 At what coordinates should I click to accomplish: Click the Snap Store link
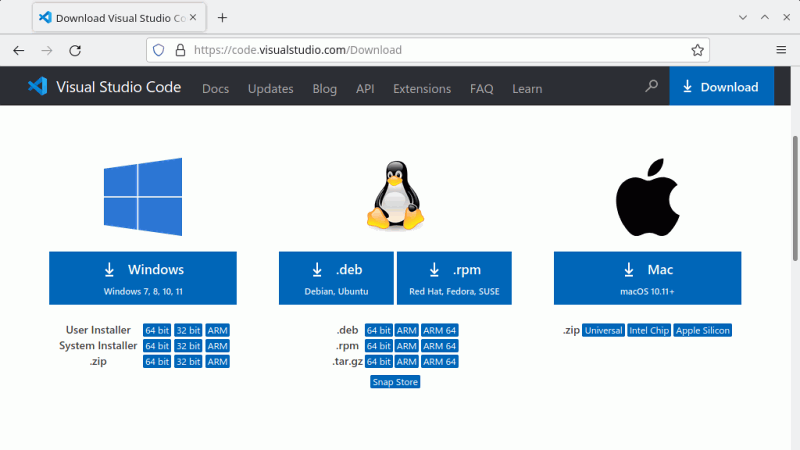[395, 382]
